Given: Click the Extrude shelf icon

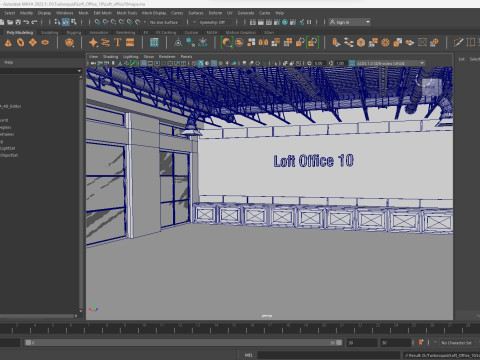Looking at the screenshot, I should [x=336, y=42].
